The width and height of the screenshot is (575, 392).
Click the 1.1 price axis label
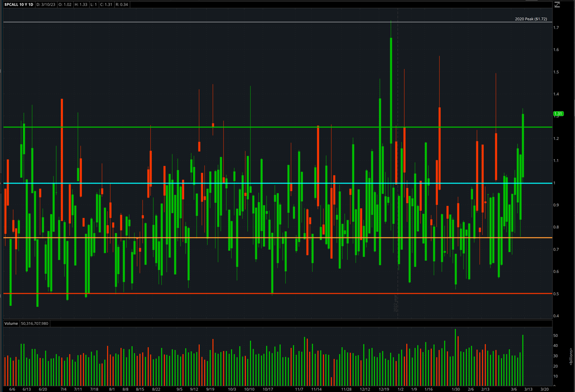click(x=555, y=161)
